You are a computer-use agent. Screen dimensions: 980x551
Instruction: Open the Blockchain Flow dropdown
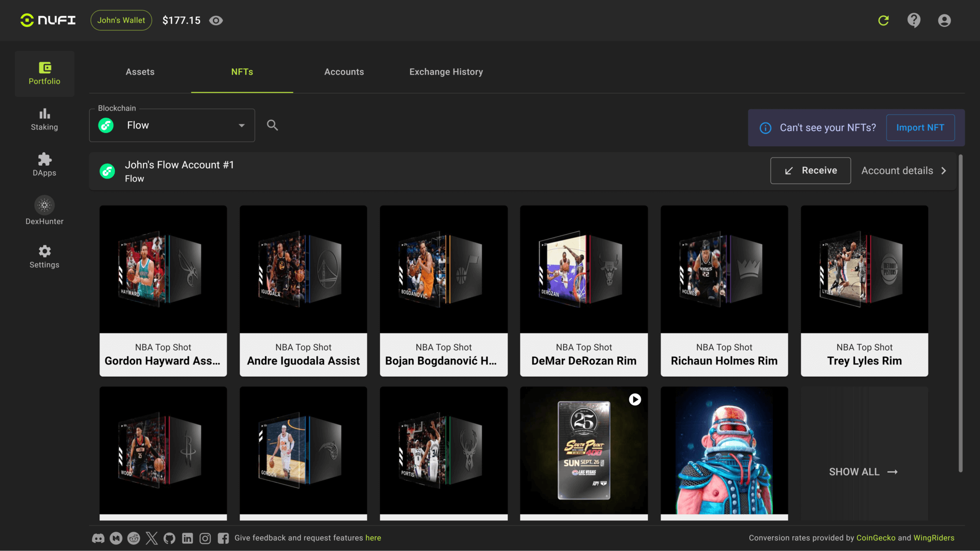(172, 125)
